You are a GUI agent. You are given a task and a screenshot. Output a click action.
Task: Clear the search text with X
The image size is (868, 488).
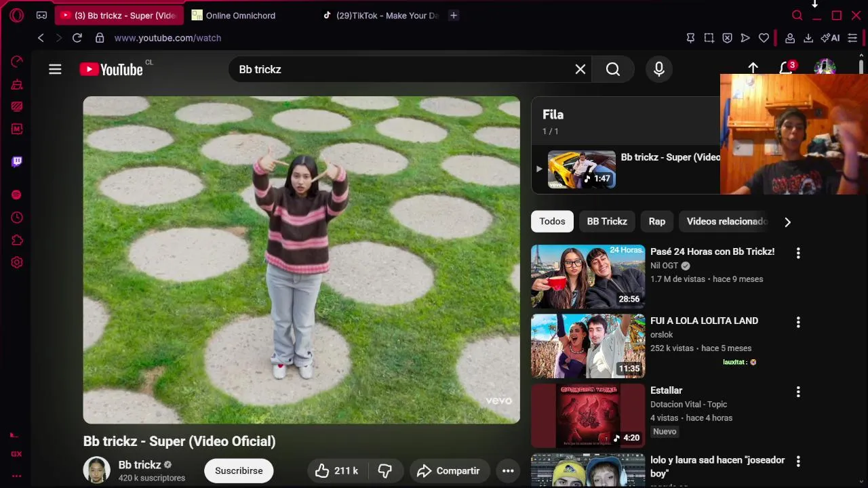point(580,69)
